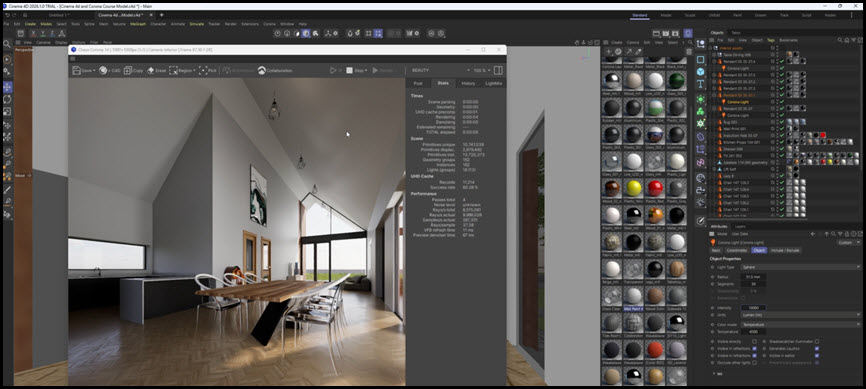Switch to the Layers tab beside Attributes
The image size is (866, 389).
pos(740,227)
